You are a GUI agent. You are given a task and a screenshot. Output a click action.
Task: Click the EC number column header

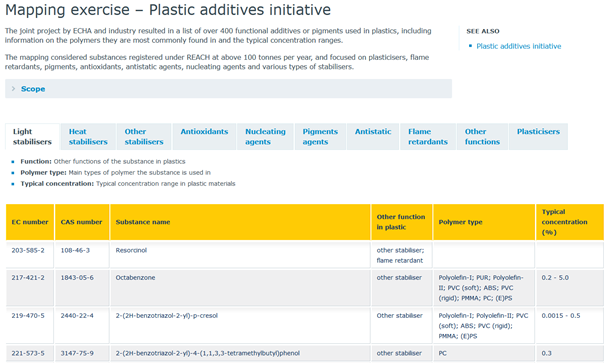pos(30,222)
